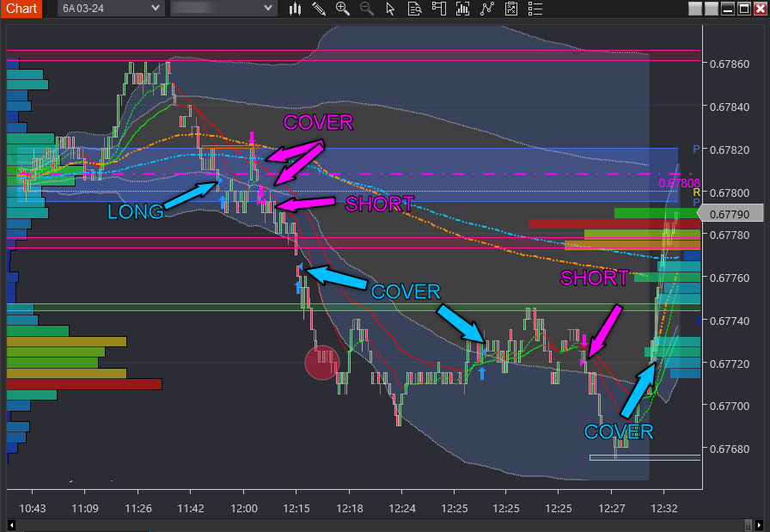Close the chart window
The image size is (770, 532).
(x=761, y=9)
